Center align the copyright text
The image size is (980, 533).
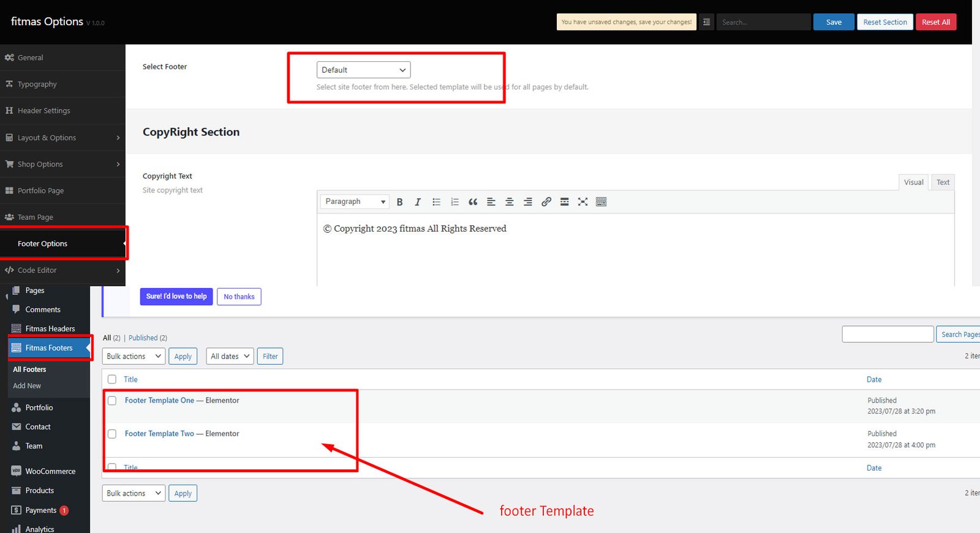click(509, 202)
